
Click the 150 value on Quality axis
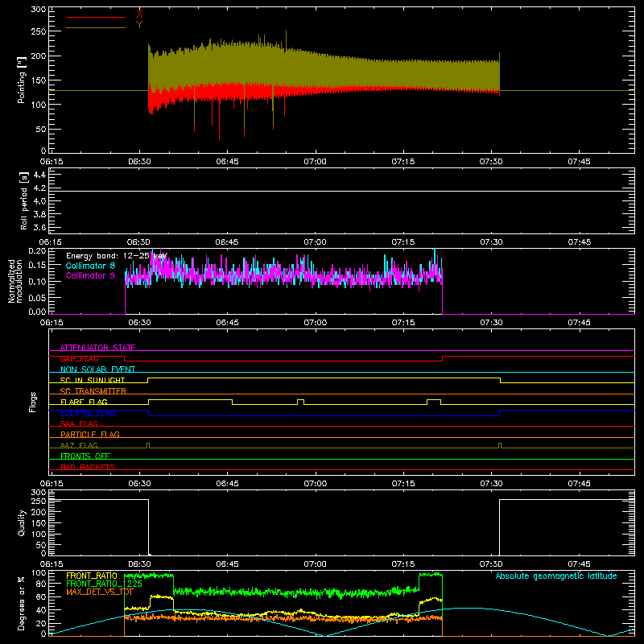click(39, 523)
